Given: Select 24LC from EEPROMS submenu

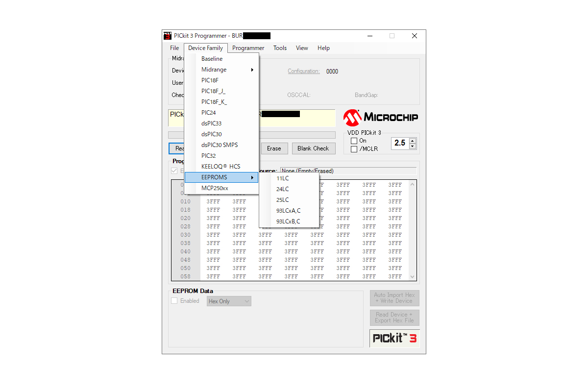Looking at the screenshot, I should (x=283, y=189).
